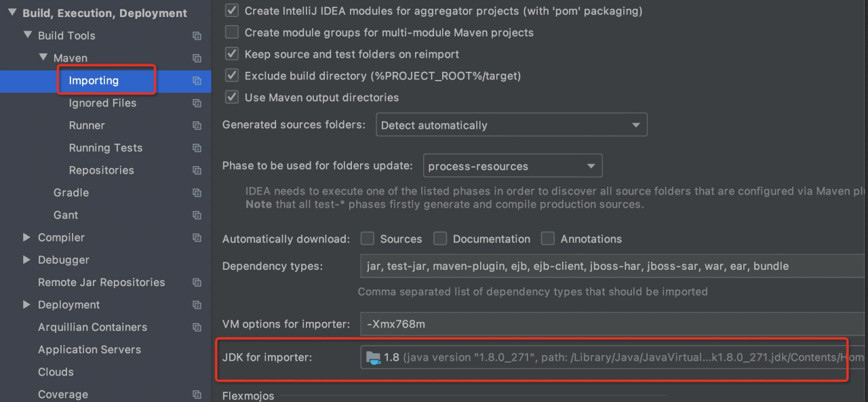868x402 pixels.
Task: Open Phase for folders update dropdown
Action: point(513,165)
